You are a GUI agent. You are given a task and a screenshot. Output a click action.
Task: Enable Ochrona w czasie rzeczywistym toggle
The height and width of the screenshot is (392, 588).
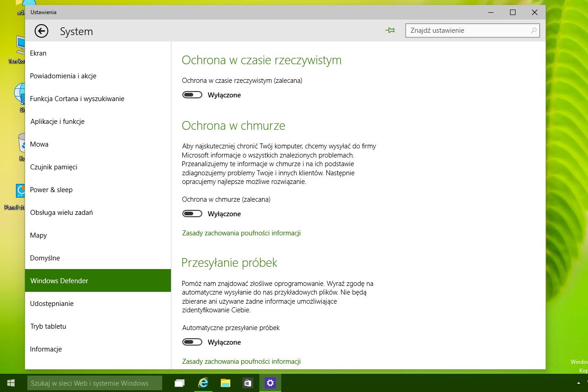[x=192, y=95]
